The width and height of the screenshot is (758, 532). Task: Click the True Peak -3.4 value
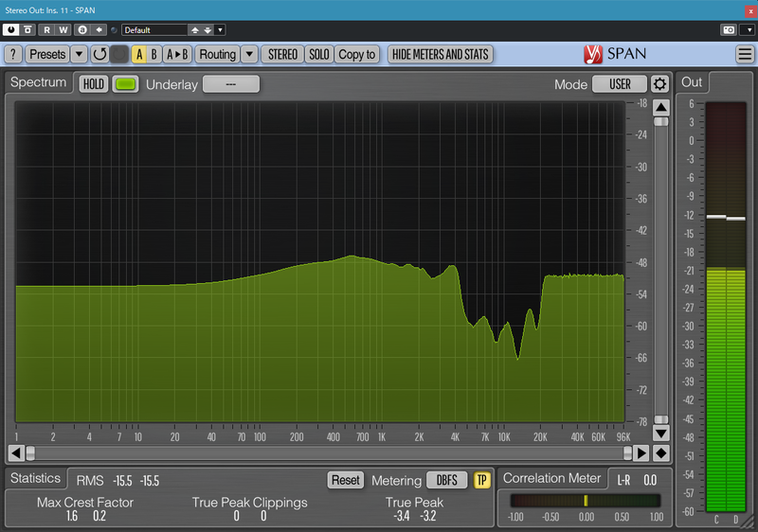click(401, 516)
